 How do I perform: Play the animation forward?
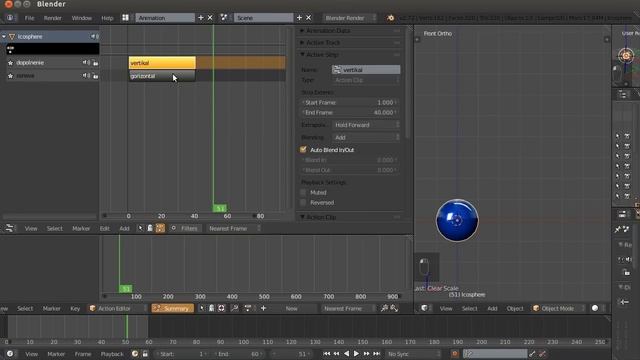[356, 353]
